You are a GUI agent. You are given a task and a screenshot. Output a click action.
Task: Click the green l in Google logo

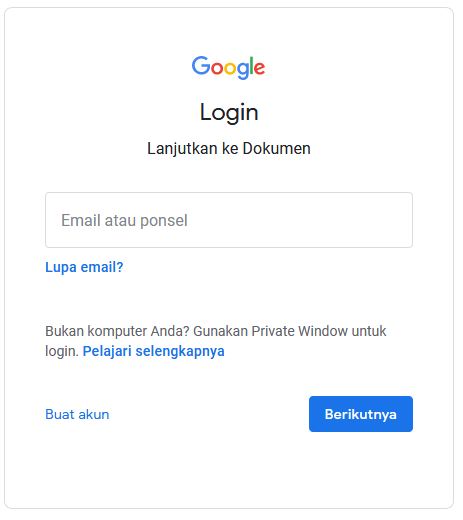pos(252,65)
